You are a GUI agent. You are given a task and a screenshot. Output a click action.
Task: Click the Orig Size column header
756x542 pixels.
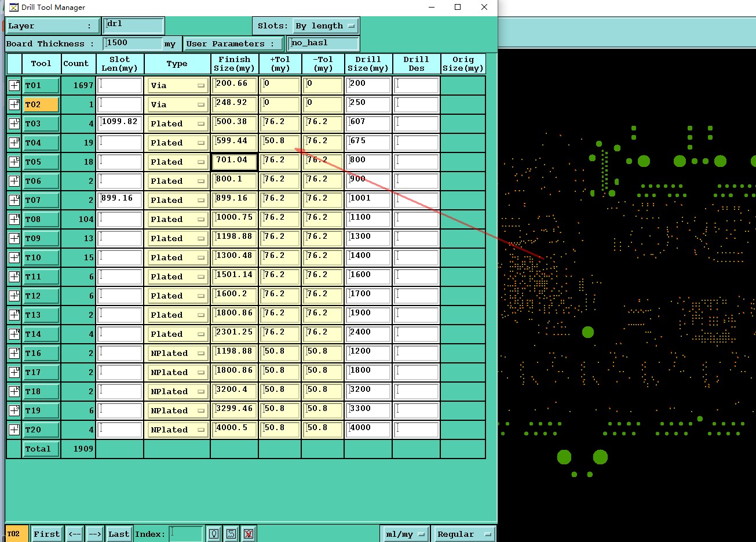pos(463,64)
